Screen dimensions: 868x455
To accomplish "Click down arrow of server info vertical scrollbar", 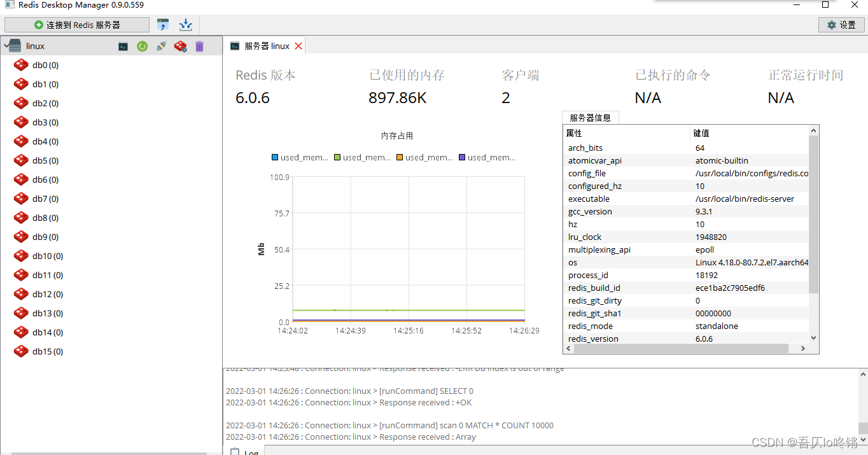I will [x=813, y=339].
